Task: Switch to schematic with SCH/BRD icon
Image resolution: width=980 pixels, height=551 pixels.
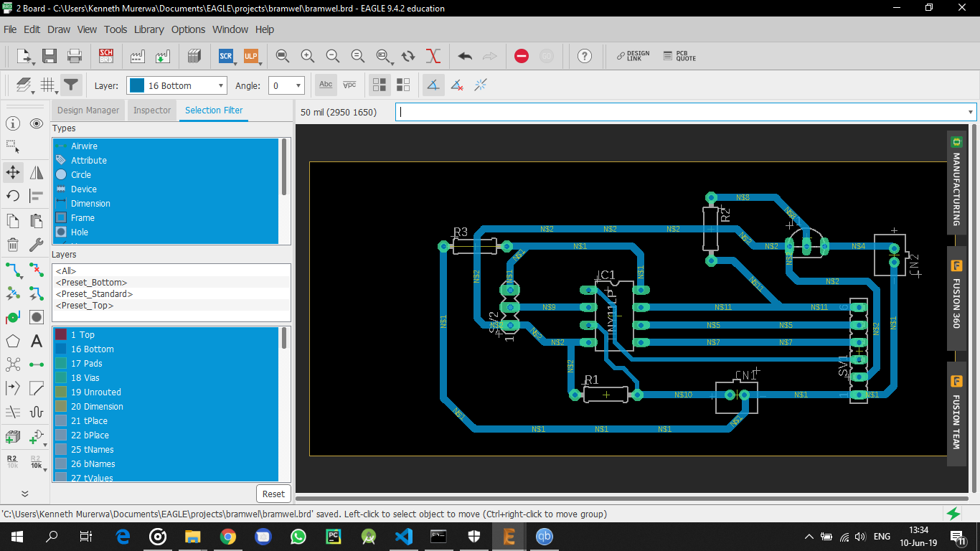Action: click(106, 56)
